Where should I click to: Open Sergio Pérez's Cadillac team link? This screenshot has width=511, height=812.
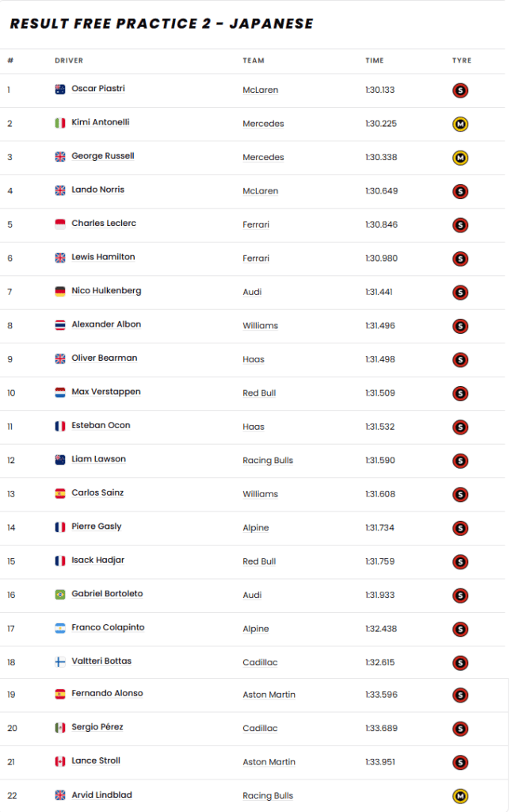coord(260,729)
